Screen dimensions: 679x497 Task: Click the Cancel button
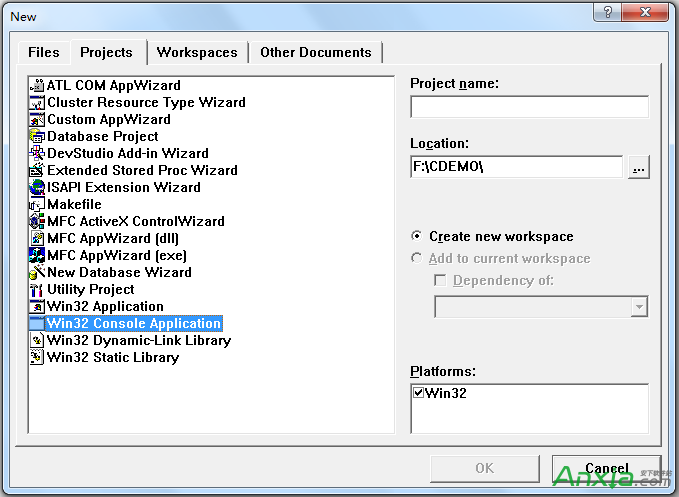[x=607, y=468]
